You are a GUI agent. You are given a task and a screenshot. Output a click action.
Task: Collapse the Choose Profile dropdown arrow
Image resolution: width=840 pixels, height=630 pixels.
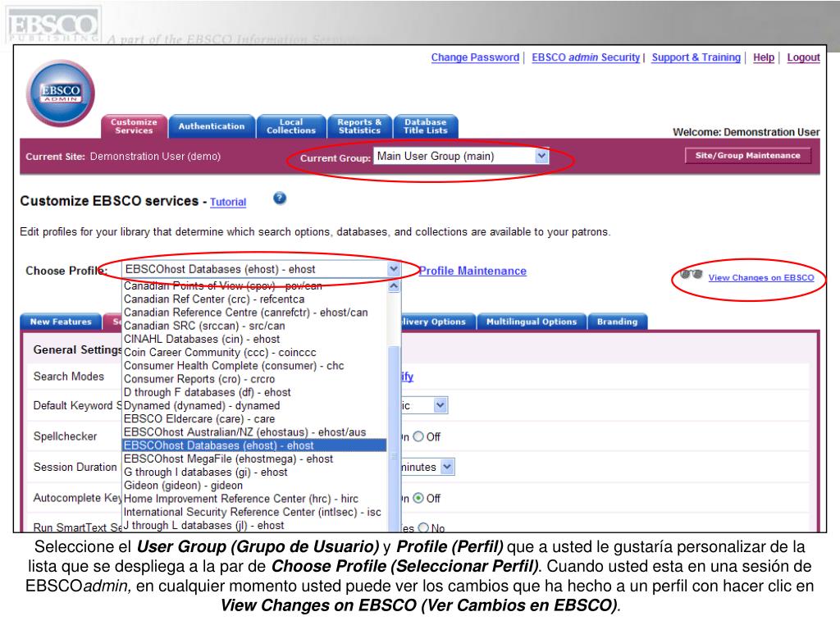pyautogui.click(x=394, y=269)
